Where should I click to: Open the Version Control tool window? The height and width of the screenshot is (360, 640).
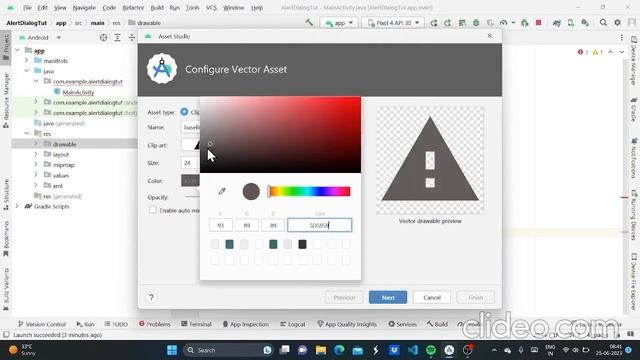click(42, 324)
